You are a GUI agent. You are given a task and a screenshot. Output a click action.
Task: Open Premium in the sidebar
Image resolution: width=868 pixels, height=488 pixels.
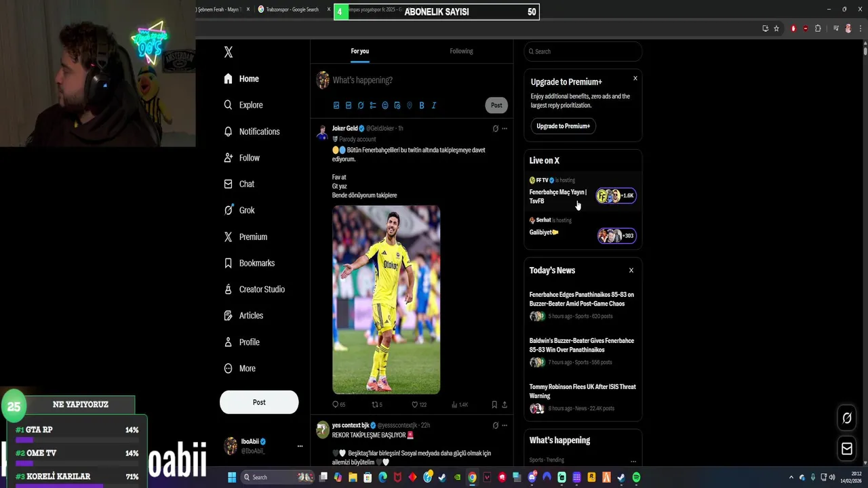[x=245, y=237]
